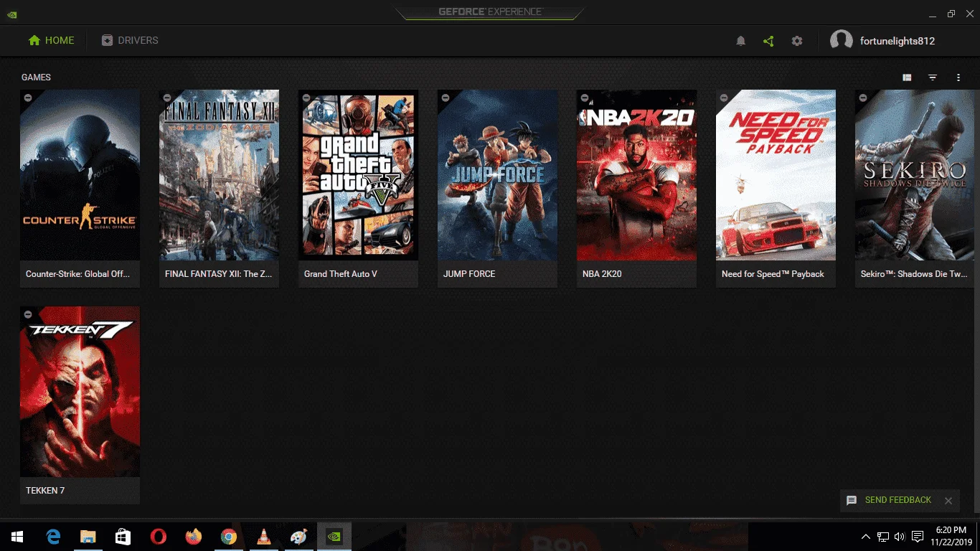Click the GAMES section heading
Viewport: 980px width, 551px height.
(x=36, y=77)
